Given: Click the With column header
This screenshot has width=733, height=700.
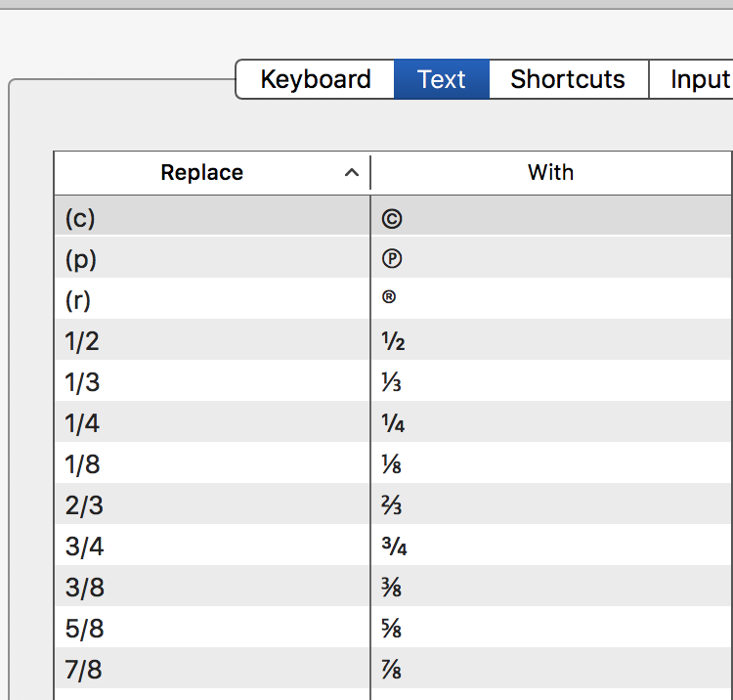Looking at the screenshot, I should coord(550,173).
